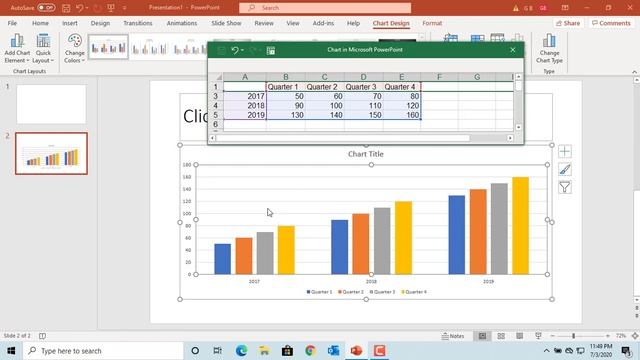This screenshot has height=360, width=640.
Task: Click the Chart Elements plus button
Action: coord(565,151)
